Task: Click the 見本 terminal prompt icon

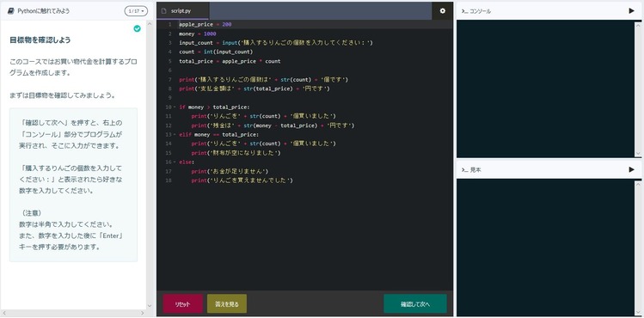Action: 464,170
